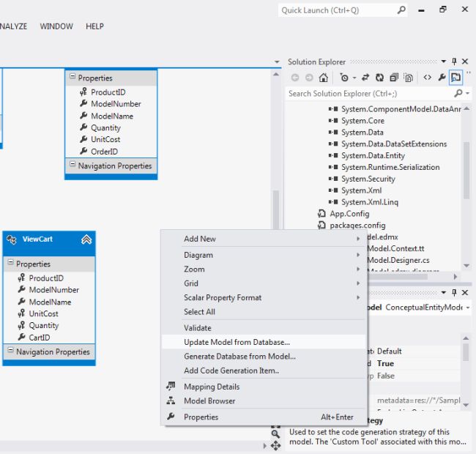Open Pending Changes Filter dropdown arrow
The image size is (476, 454).
354,78
